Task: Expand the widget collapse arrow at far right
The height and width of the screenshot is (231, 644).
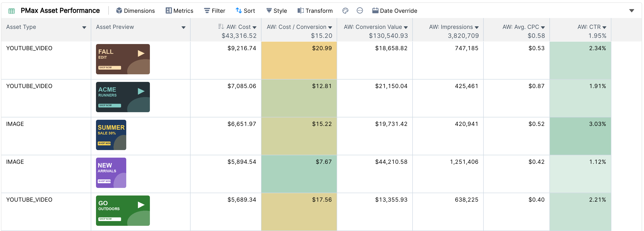Action: click(x=631, y=11)
